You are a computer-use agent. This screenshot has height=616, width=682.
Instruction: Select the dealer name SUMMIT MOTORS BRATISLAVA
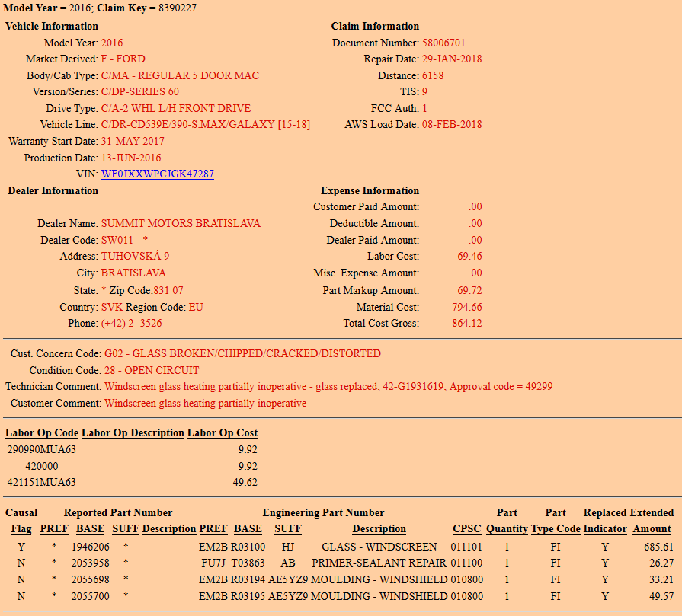pos(181,223)
